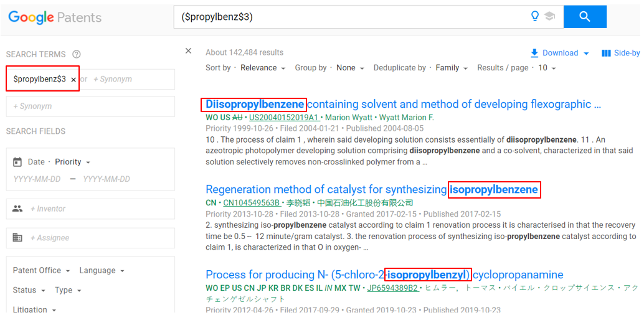Click the graduation cap scholar icon
This screenshot has height=315, width=644.
tap(549, 16)
